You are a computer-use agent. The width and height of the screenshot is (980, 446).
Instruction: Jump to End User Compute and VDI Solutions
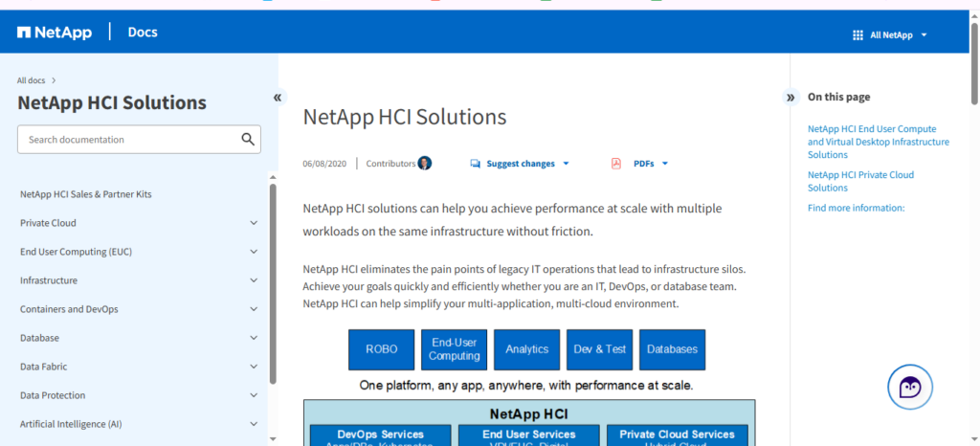point(879,142)
